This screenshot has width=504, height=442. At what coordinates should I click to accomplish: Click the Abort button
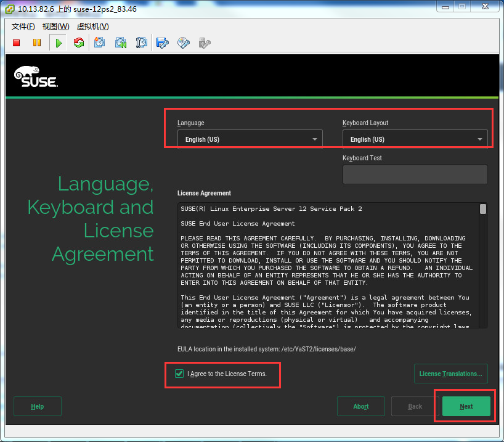coord(361,406)
